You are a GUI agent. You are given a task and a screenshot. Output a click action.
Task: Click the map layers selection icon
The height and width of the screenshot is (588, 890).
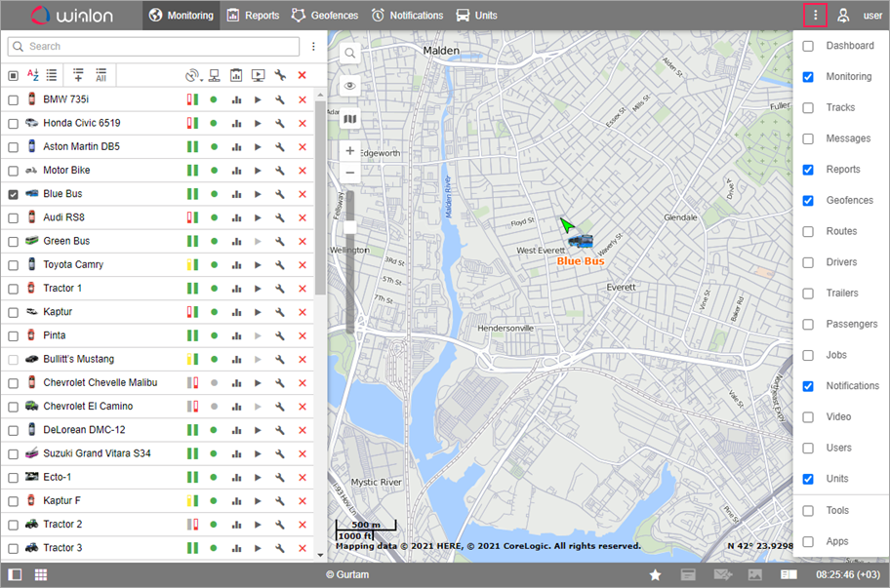tap(350, 119)
